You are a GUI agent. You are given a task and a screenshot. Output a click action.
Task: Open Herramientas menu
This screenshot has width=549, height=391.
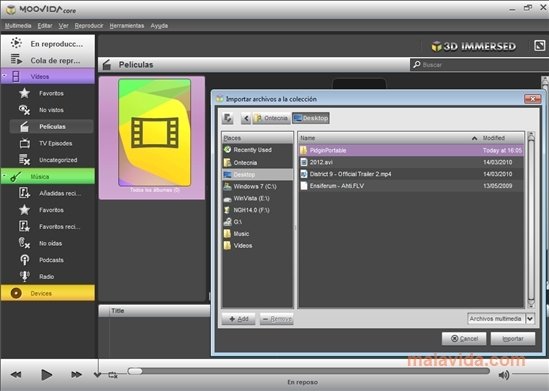coord(127,26)
